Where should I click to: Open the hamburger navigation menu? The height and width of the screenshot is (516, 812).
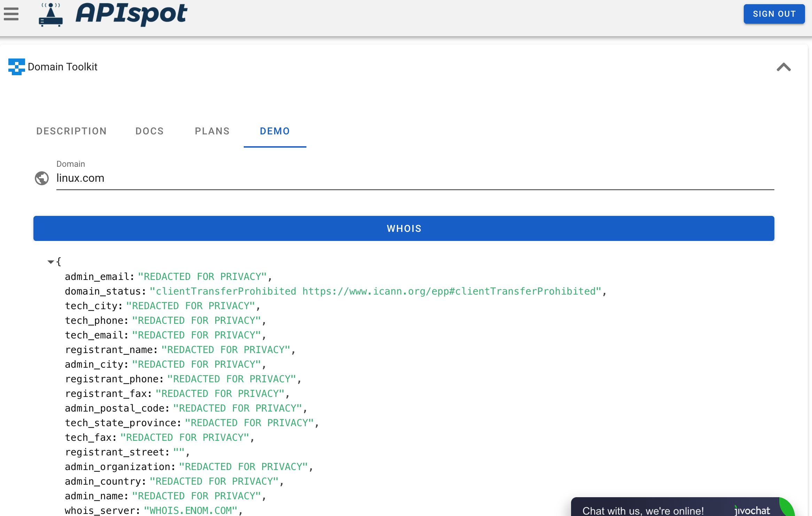point(10,14)
